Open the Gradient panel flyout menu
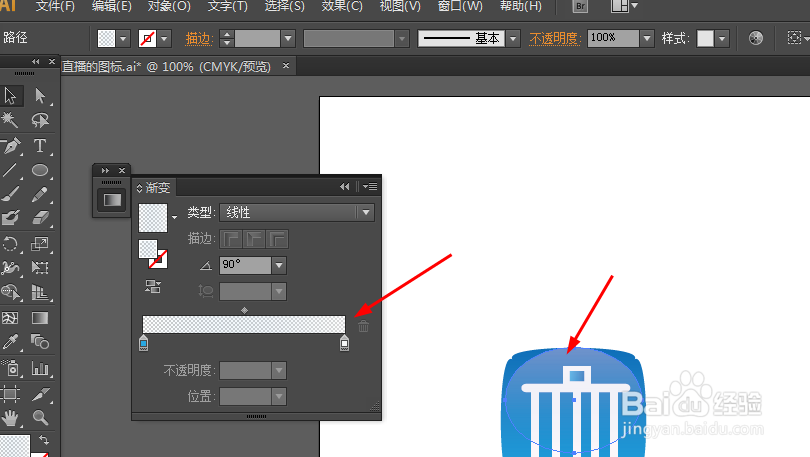 pos(370,186)
